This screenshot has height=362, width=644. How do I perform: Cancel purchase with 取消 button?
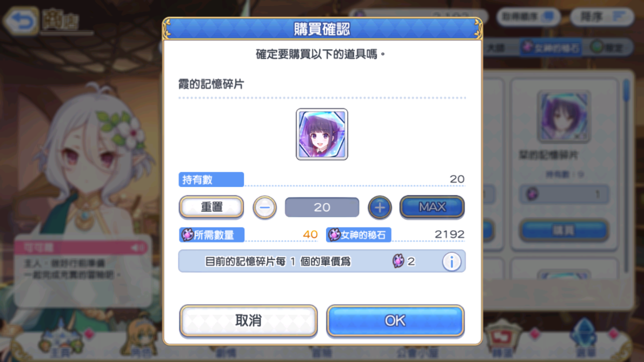[x=249, y=320]
